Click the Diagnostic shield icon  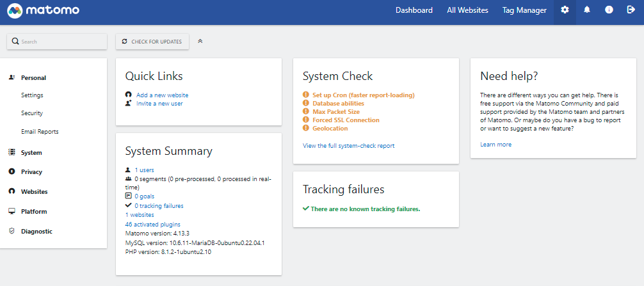click(x=12, y=231)
